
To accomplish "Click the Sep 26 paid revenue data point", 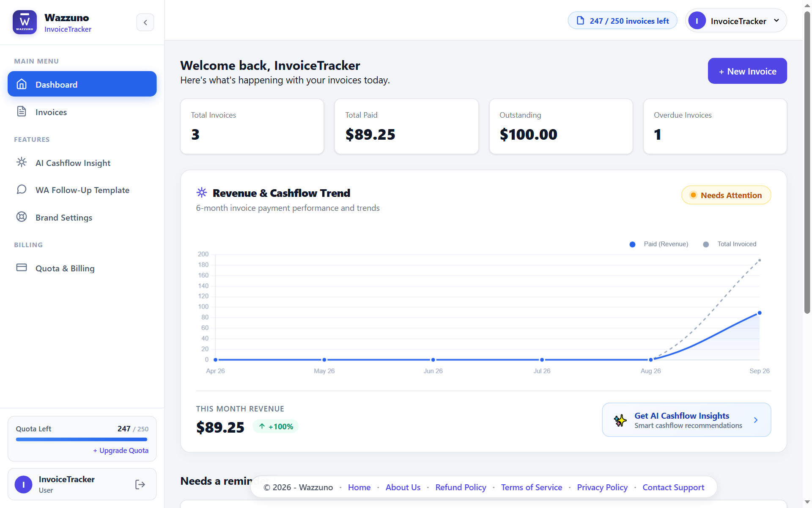I will point(760,313).
